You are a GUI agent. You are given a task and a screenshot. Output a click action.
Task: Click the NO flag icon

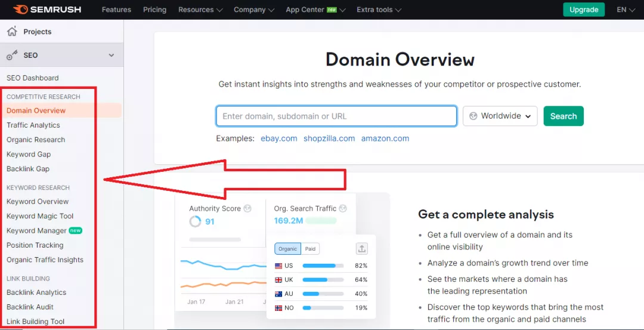pos(278,308)
